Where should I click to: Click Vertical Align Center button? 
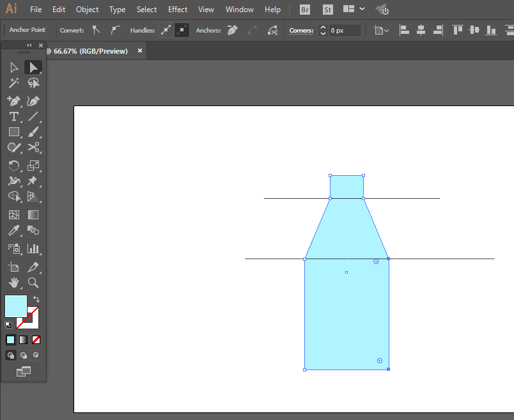pos(474,31)
